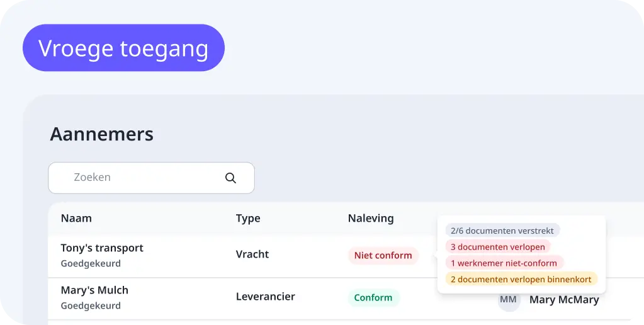Image resolution: width=644 pixels, height=325 pixels.
Task: Click the Vroege toegang button
Action: (123, 48)
